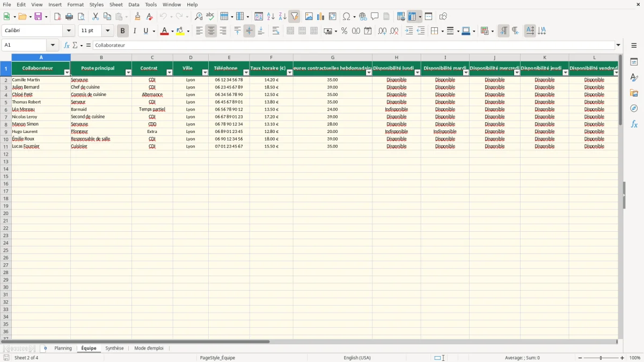The width and height of the screenshot is (644, 362).
Task: Open the Font Size dropdown arrow
Action: (107, 31)
